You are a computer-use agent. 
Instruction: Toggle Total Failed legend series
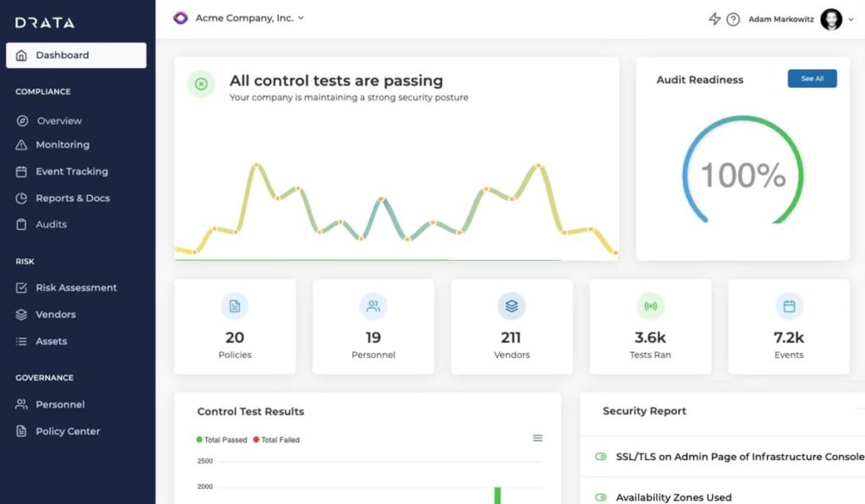coord(276,440)
